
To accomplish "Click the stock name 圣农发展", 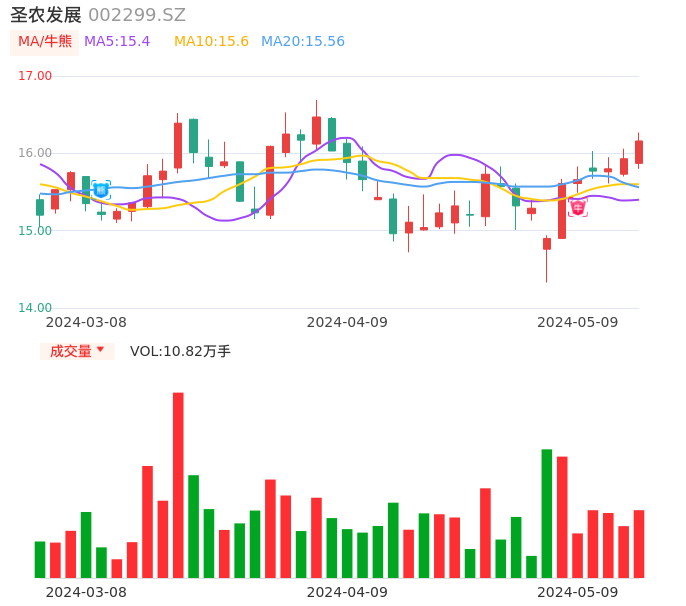I will [x=46, y=15].
